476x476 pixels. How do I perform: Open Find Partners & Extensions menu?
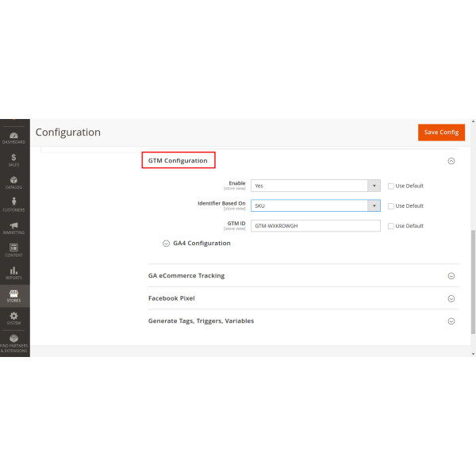[14, 343]
